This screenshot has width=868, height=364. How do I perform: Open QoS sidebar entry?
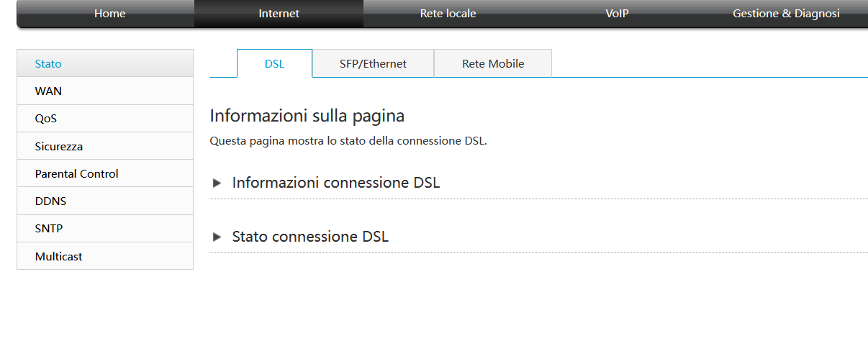click(105, 119)
